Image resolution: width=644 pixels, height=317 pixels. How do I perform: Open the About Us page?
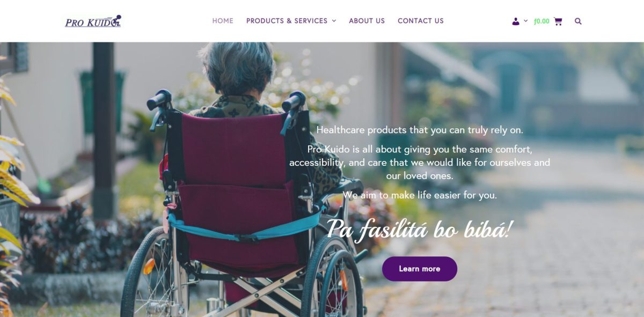coord(367,21)
